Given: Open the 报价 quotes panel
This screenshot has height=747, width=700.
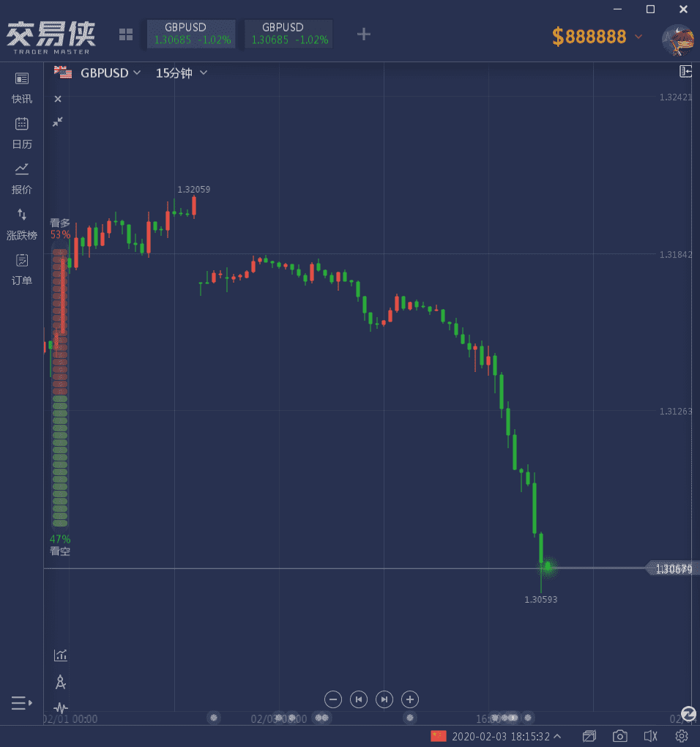Looking at the screenshot, I should [22, 177].
